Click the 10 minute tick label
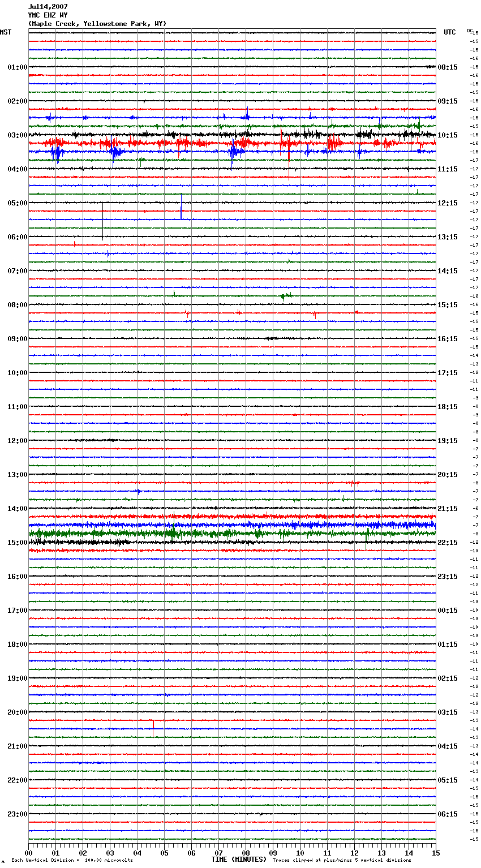 click(300, 853)
